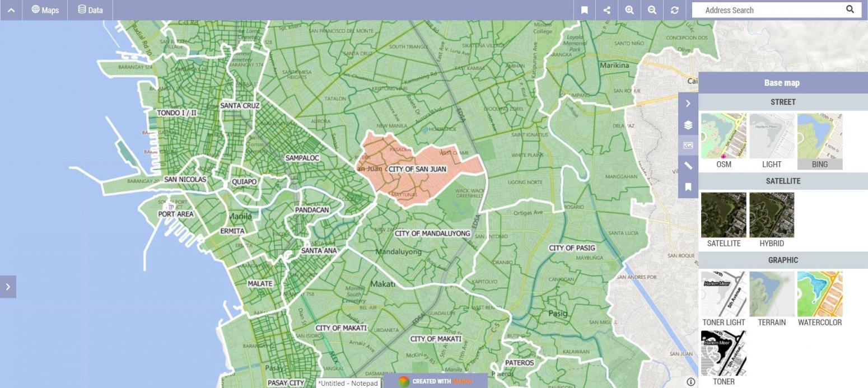Collapse the right sidebar panel
The height and width of the screenshot is (388, 868).
(x=688, y=102)
